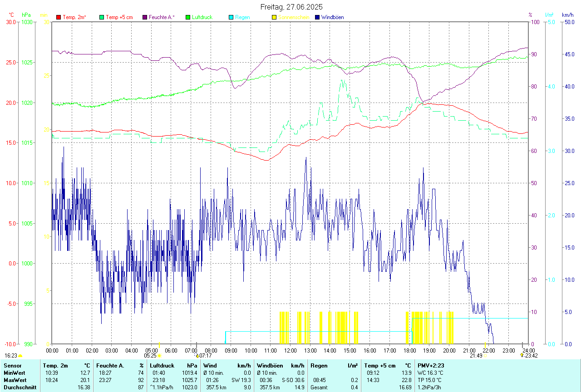Click the 12:00 tick on the time axis
Screen dimensions: 581x392
pos(290,350)
